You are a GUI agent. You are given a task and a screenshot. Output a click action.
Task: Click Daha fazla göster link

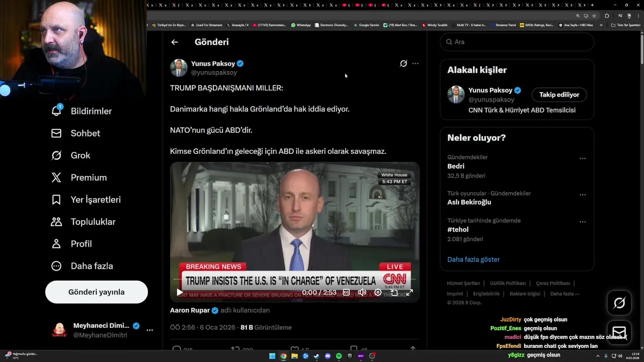473,259
